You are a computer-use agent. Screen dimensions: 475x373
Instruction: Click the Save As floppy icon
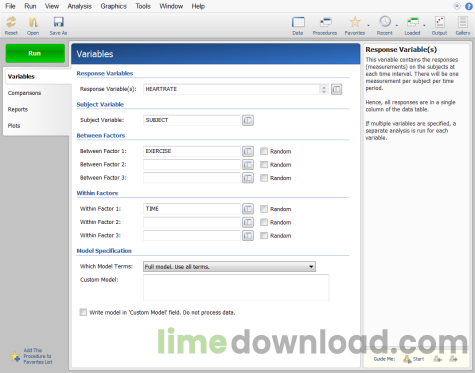[58, 26]
